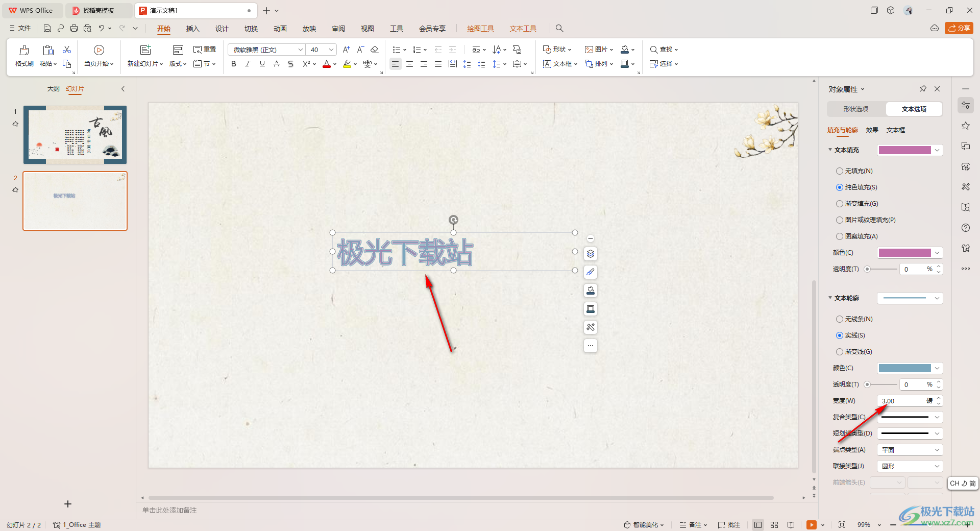Click Undo arrow icon
980x531 pixels.
pos(102,28)
